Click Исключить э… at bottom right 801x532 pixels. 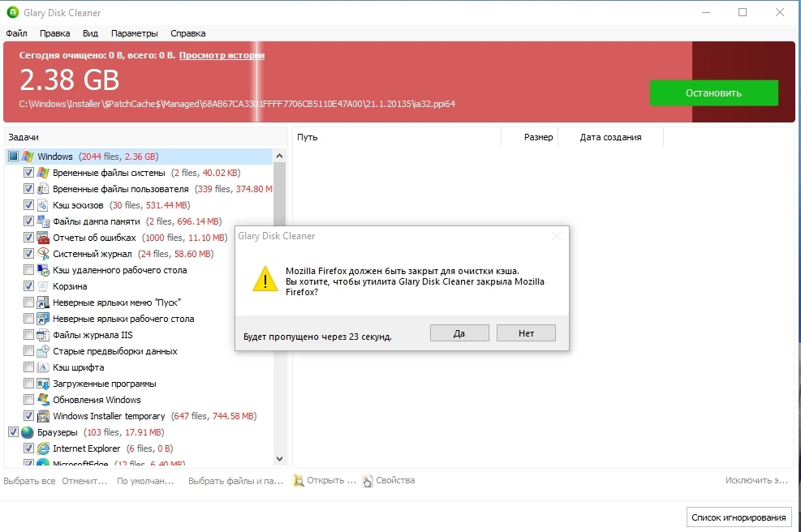[756, 480]
